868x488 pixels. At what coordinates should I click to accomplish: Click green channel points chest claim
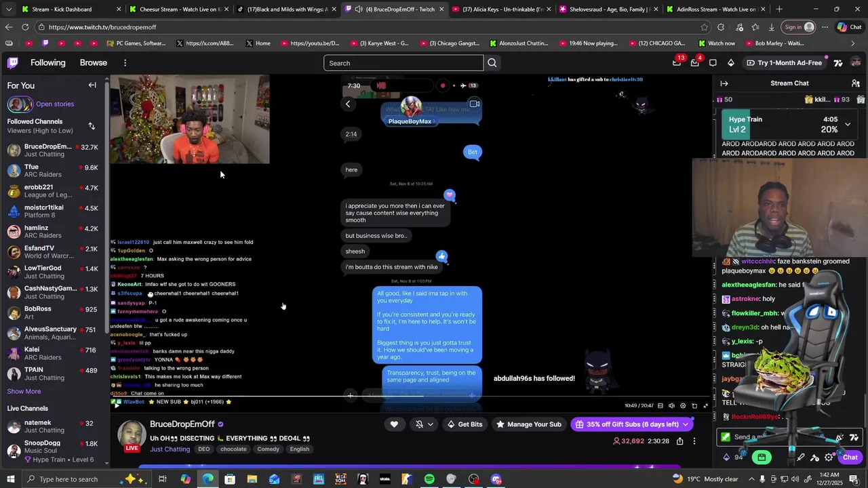[762, 457]
